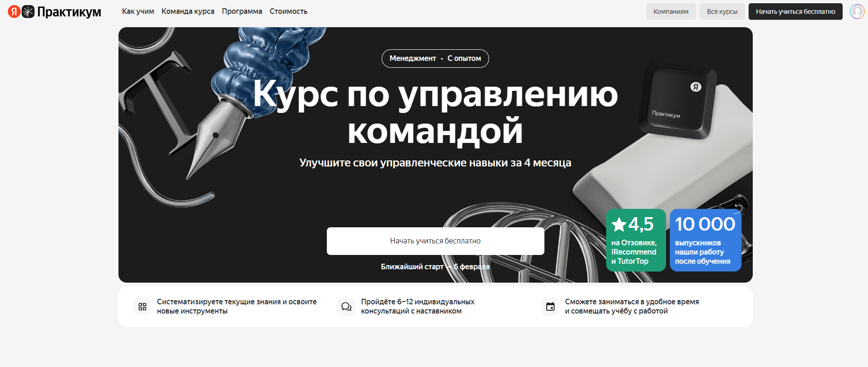Click the red Yandex logo icon
This screenshot has height=367, width=868.
14,12
